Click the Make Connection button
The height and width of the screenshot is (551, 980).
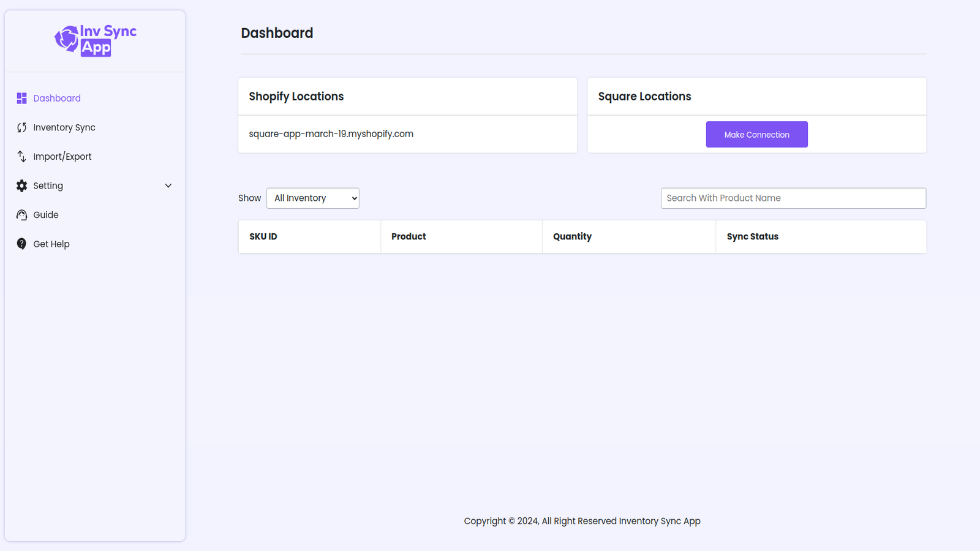click(x=756, y=135)
